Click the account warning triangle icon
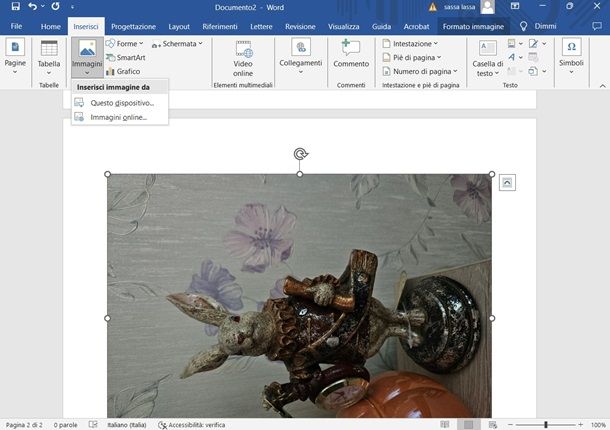 [x=433, y=7]
